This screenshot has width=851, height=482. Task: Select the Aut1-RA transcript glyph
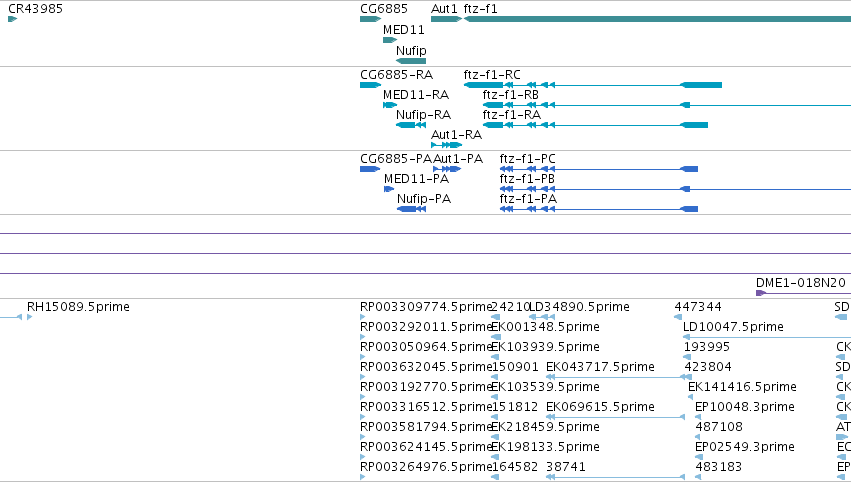[x=446, y=145]
